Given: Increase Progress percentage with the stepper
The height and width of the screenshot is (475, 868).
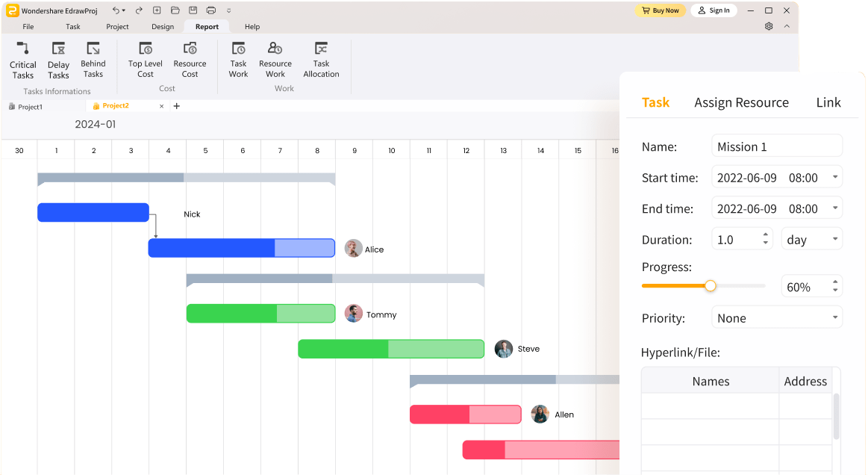Looking at the screenshot, I should click(834, 282).
